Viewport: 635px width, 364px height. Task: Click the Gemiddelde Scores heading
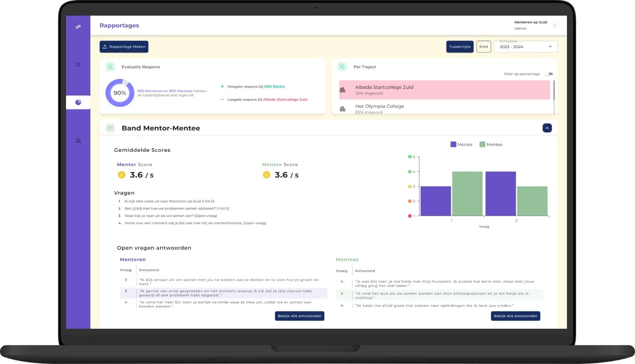click(x=142, y=150)
